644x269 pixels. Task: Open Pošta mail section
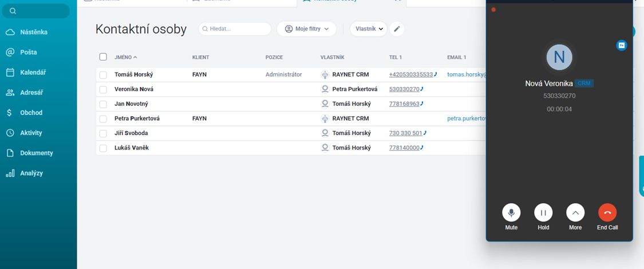(x=29, y=52)
